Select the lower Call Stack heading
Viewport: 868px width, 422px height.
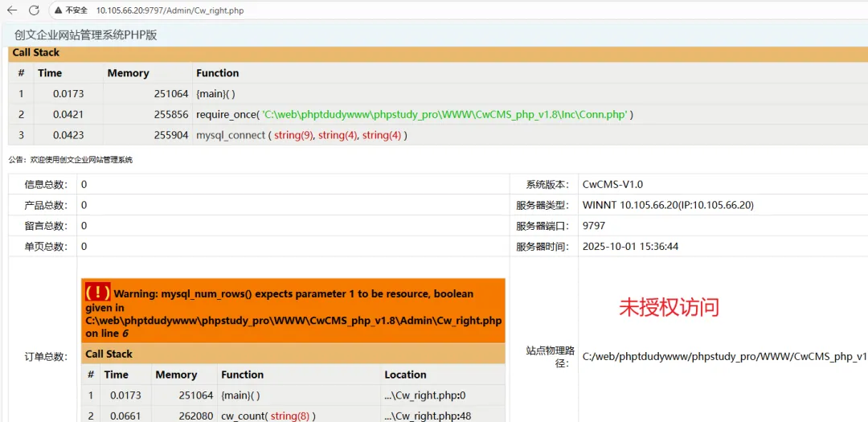click(x=109, y=354)
